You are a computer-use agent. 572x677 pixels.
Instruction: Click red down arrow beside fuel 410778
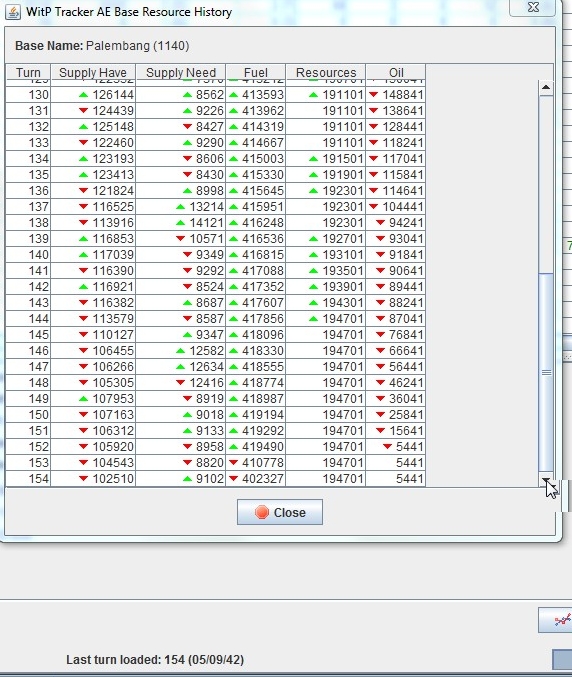point(234,463)
